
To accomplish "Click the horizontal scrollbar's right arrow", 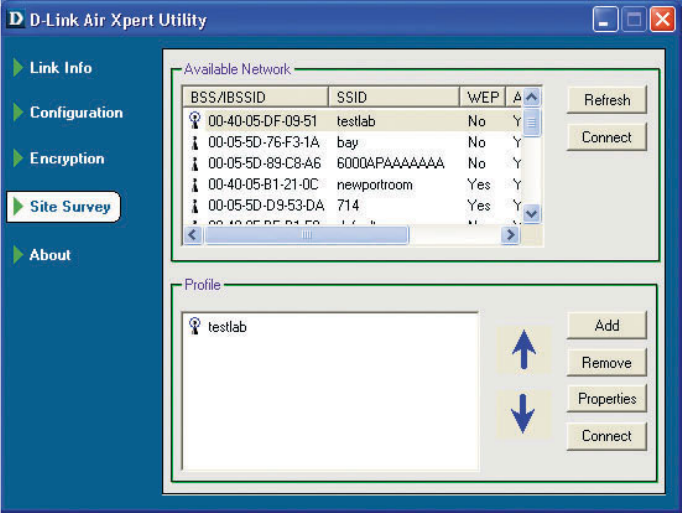I will (511, 235).
